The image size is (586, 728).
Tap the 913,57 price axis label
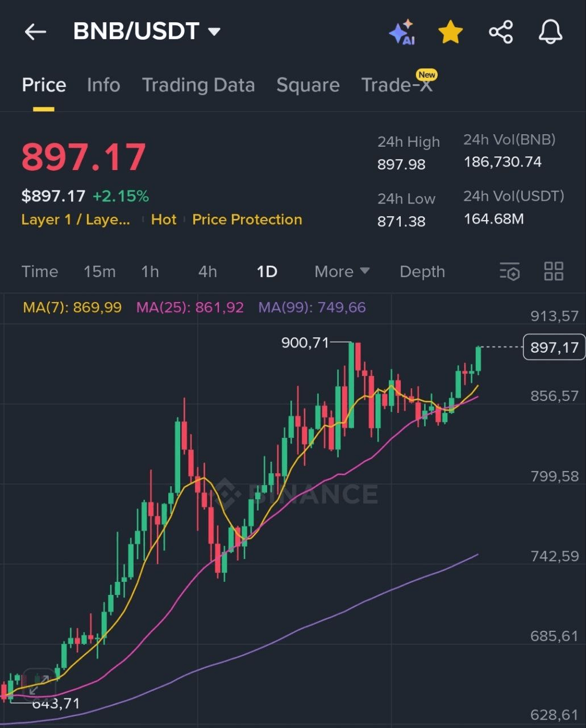pos(554,316)
